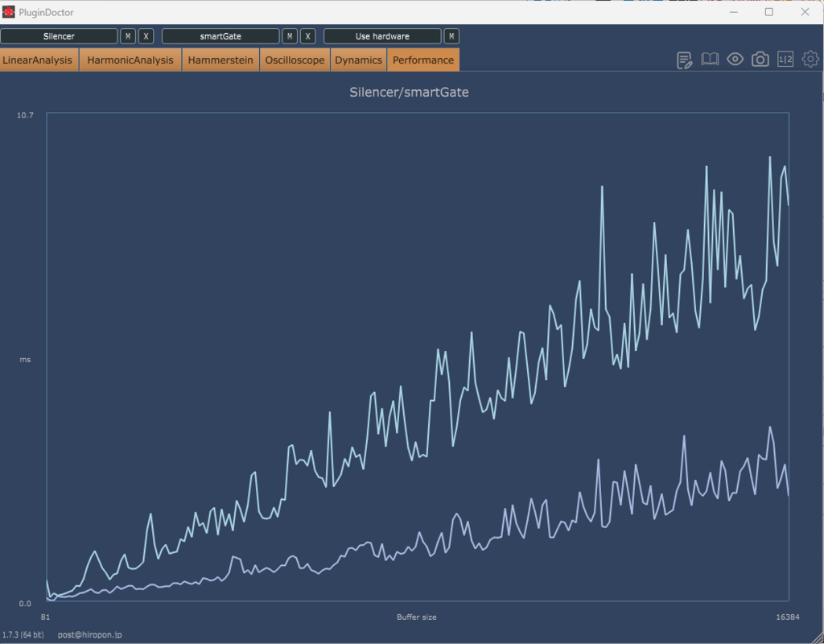Take a snapshot with camera icon
Screen dimensions: 824x644
[x=760, y=60]
